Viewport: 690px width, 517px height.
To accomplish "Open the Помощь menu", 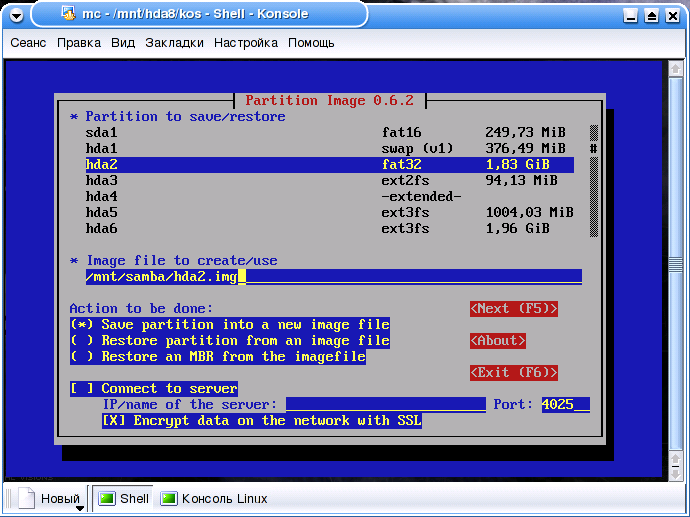I will pos(311,43).
